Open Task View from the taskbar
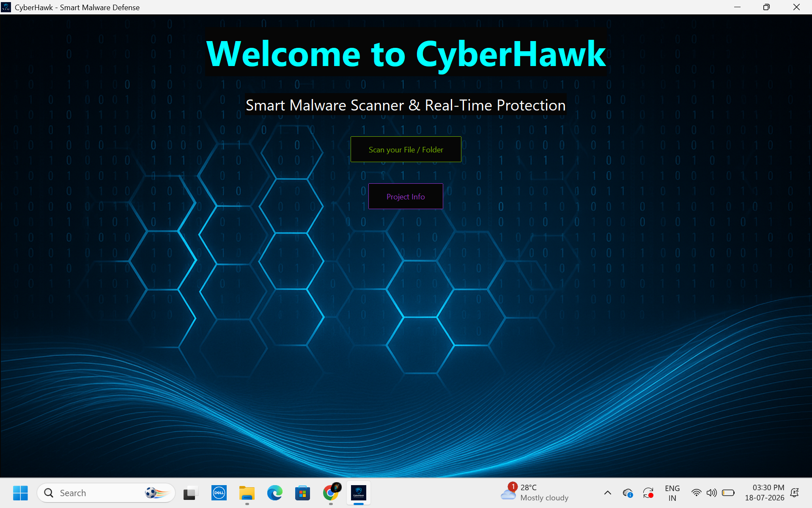Image resolution: width=812 pixels, height=508 pixels. tap(191, 493)
